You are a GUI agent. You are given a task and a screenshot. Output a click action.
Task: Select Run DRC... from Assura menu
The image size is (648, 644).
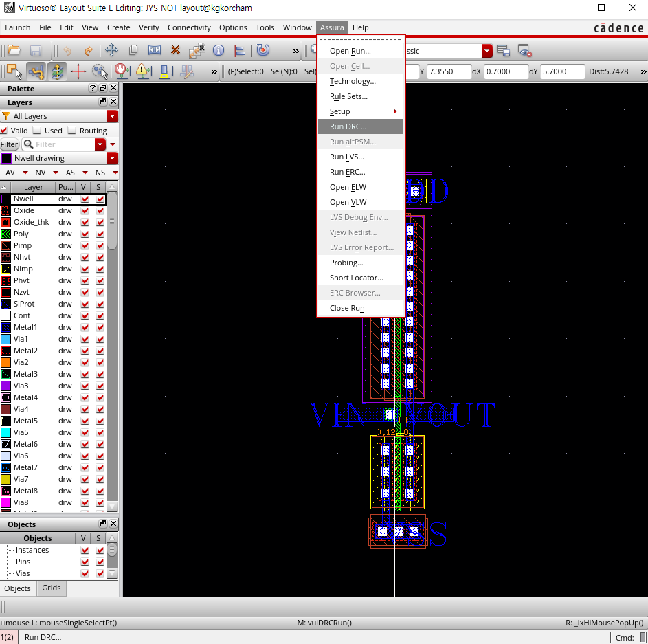coord(360,126)
